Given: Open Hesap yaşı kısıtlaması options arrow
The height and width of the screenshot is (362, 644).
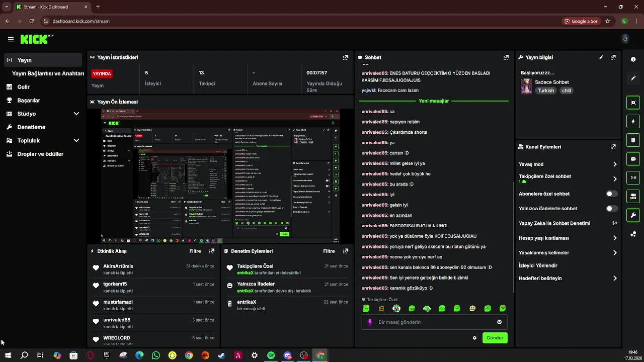Looking at the screenshot, I should [x=615, y=238].
